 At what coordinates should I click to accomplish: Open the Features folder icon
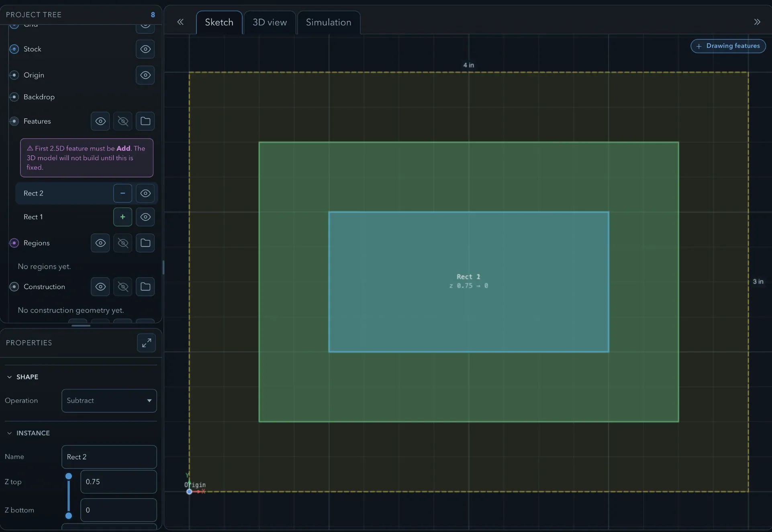(x=145, y=121)
